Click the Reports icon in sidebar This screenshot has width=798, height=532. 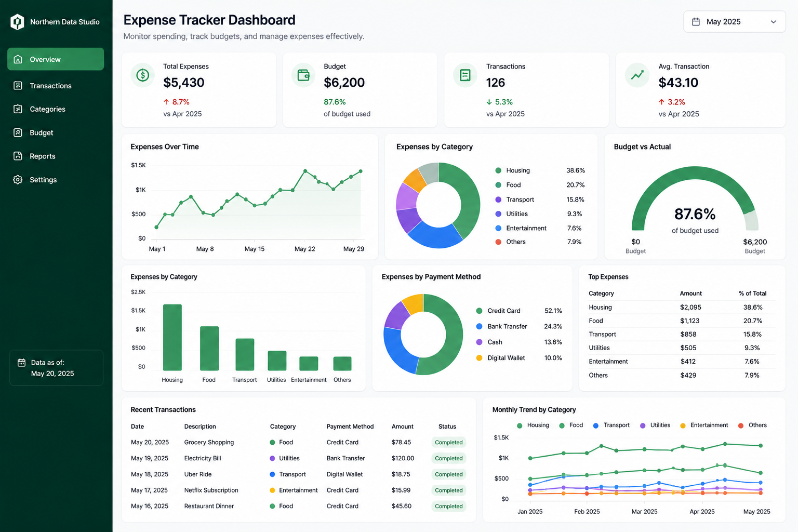click(x=18, y=156)
